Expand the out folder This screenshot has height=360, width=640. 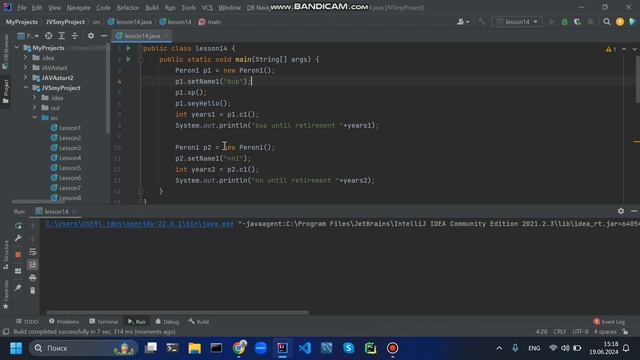tap(35, 108)
